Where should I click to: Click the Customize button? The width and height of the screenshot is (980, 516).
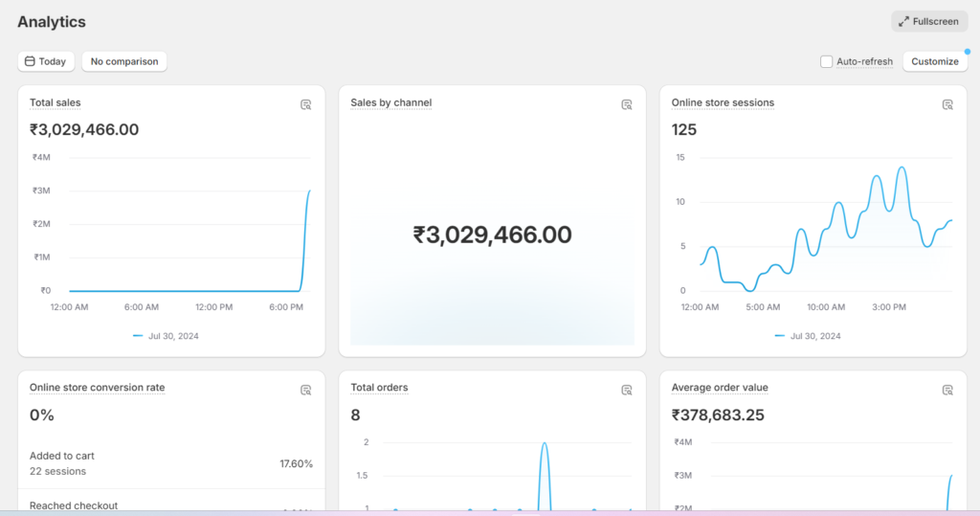(934, 61)
